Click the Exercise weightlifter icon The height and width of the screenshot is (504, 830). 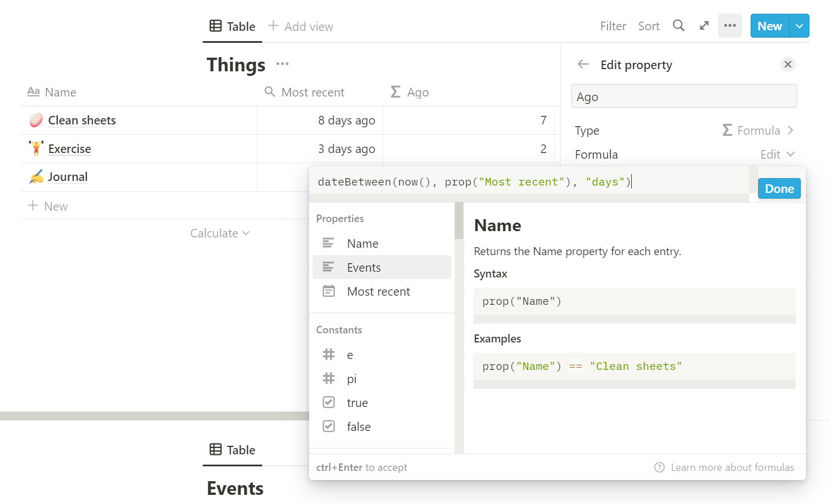(36, 148)
